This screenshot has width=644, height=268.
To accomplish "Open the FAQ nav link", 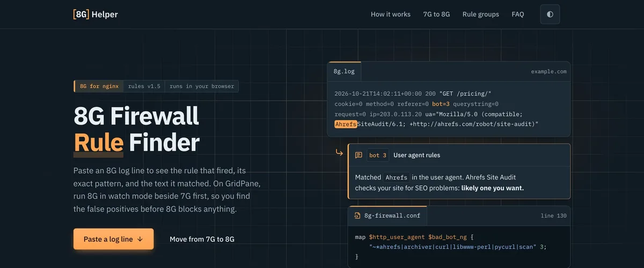I will (x=518, y=14).
